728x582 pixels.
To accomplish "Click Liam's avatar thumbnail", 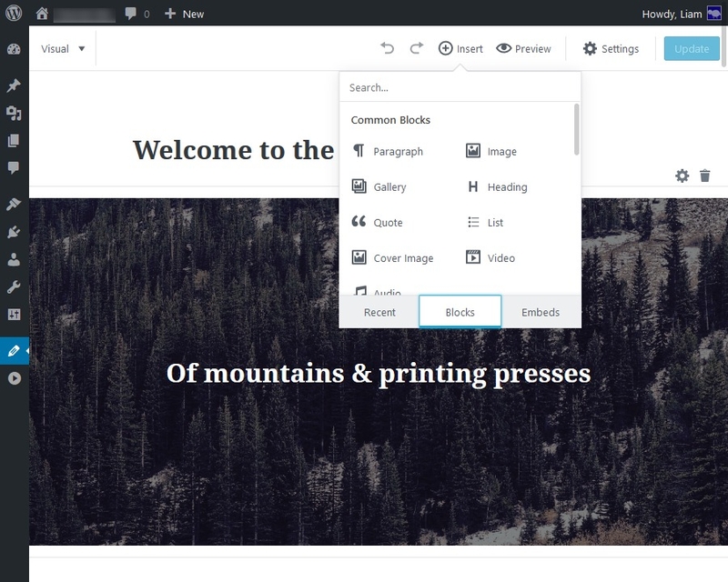I will [714, 14].
